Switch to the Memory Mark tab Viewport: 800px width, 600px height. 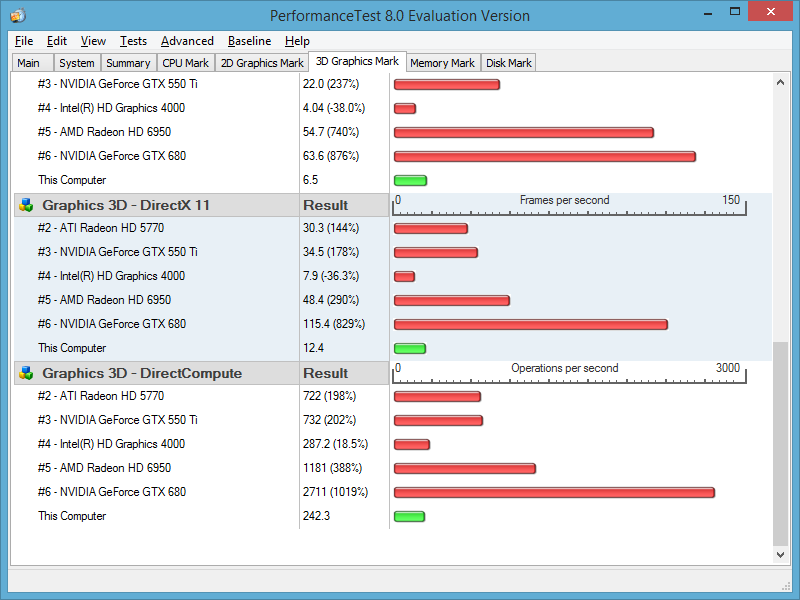442,63
